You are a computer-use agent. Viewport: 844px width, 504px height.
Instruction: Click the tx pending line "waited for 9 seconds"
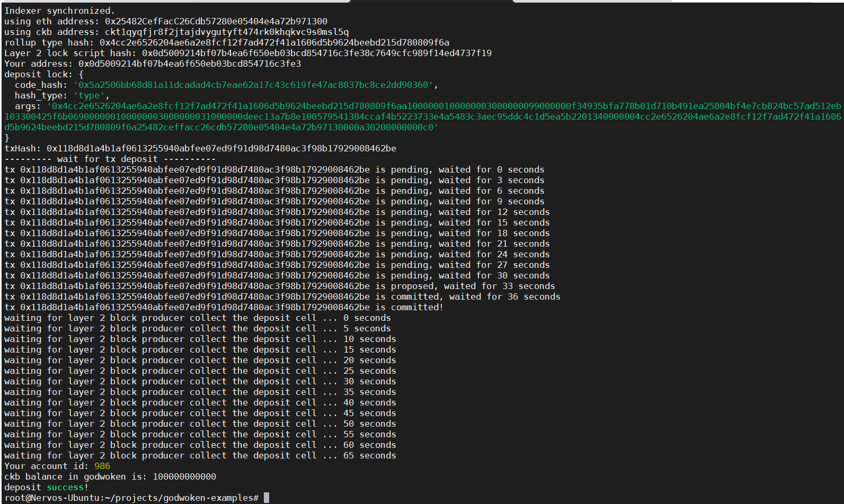coord(274,201)
